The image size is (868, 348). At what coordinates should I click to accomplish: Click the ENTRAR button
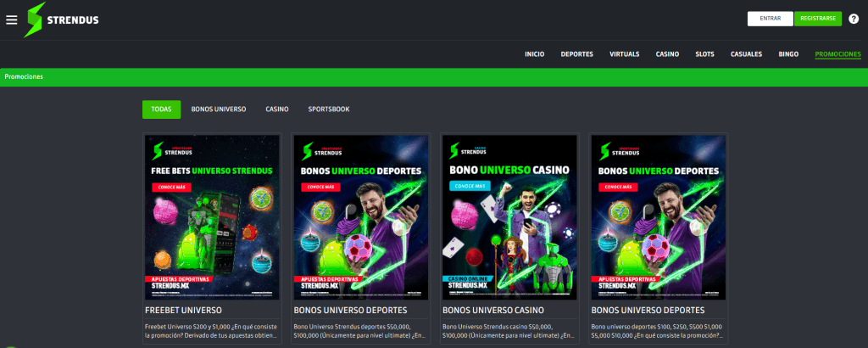tap(770, 19)
